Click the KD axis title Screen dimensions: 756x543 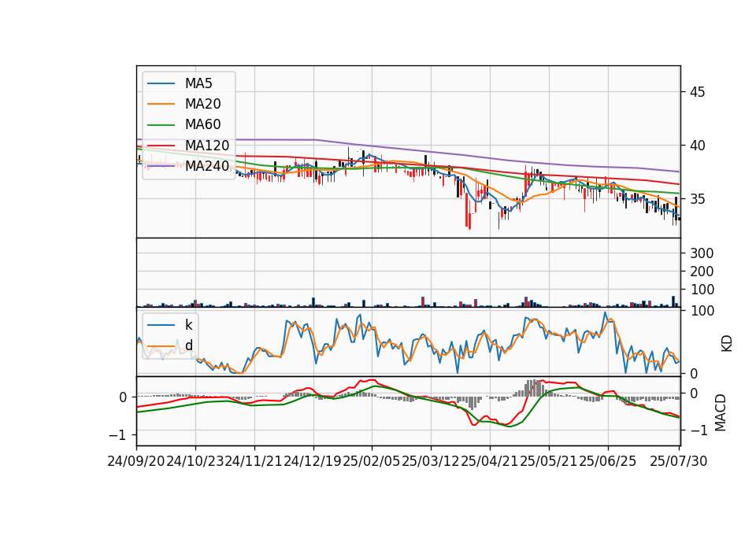[727, 343]
